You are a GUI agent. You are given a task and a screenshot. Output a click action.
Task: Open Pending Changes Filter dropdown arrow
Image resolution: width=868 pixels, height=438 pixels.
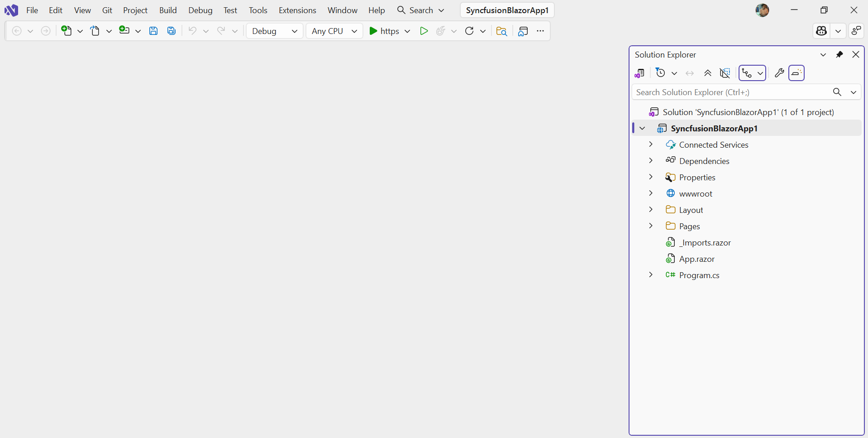[674, 73]
